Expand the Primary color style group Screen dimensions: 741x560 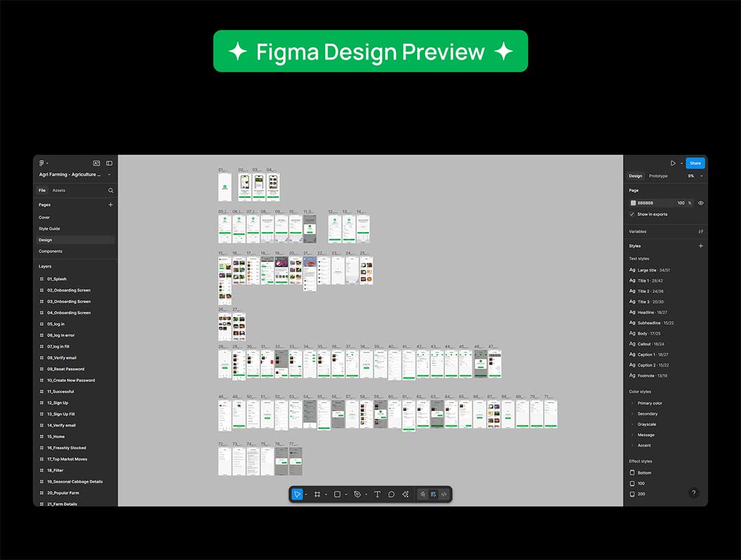pyautogui.click(x=632, y=404)
